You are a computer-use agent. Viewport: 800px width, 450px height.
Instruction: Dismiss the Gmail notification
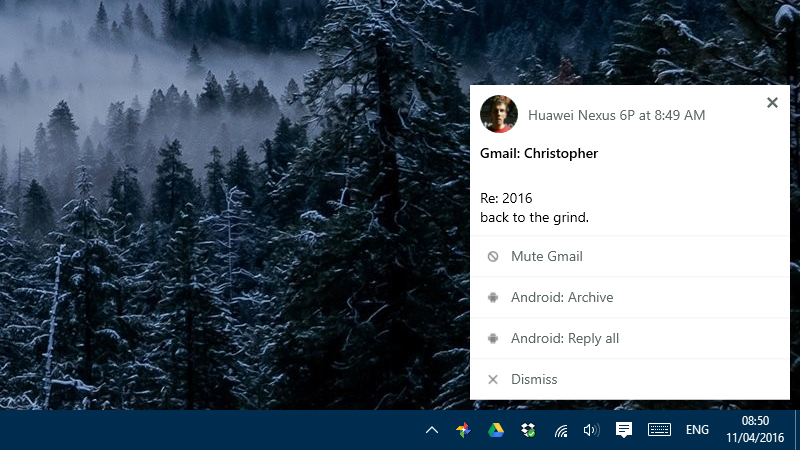pyautogui.click(x=630, y=379)
